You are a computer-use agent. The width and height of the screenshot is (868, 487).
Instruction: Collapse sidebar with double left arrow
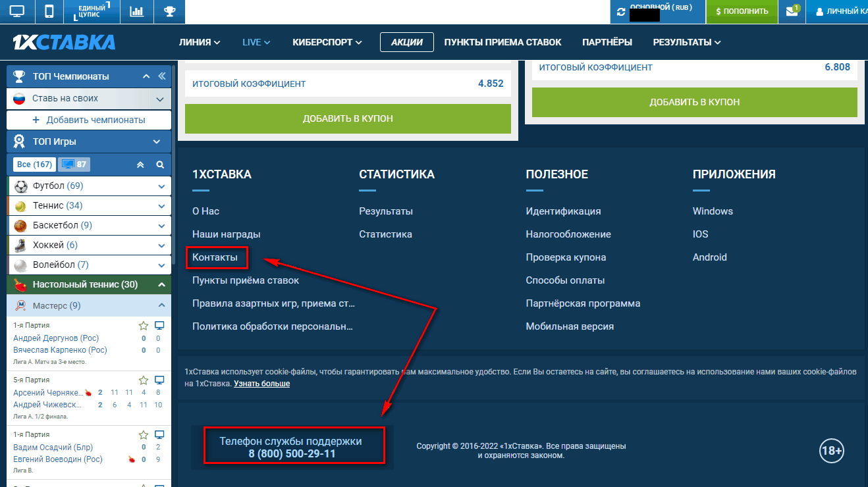click(162, 76)
